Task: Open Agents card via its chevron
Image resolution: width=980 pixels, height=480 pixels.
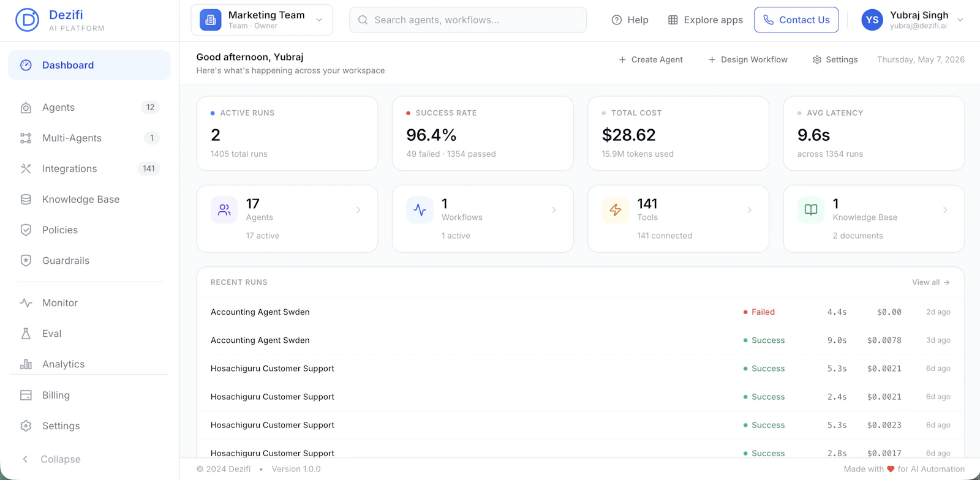Action: coord(358,210)
